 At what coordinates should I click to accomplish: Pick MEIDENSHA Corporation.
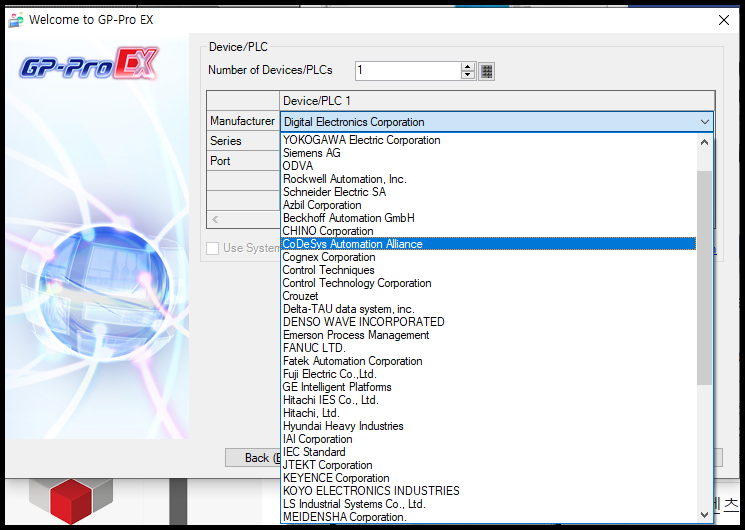pos(488,517)
